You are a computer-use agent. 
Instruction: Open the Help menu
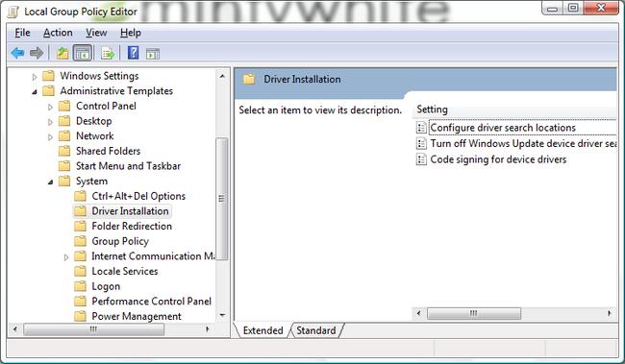(x=131, y=33)
